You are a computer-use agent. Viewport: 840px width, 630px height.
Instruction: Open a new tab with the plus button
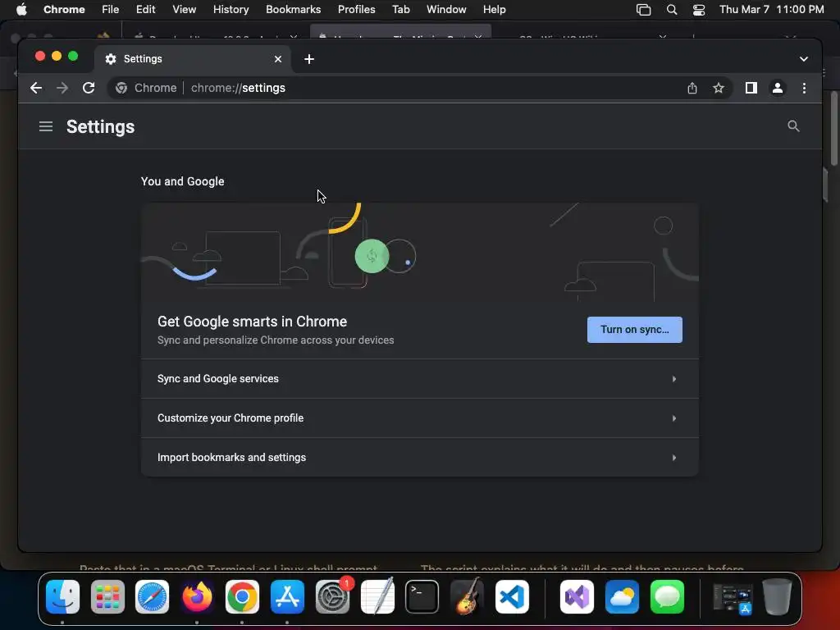coord(309,59)
